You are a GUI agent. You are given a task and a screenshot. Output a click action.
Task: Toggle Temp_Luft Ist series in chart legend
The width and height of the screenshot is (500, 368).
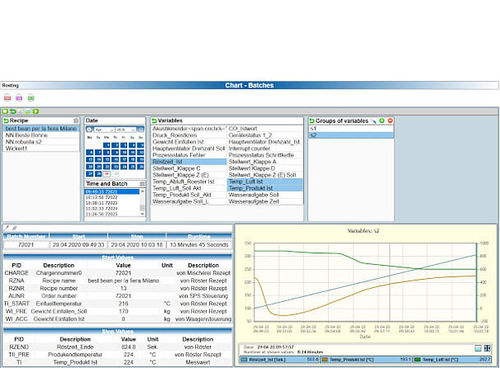(452, 360)
